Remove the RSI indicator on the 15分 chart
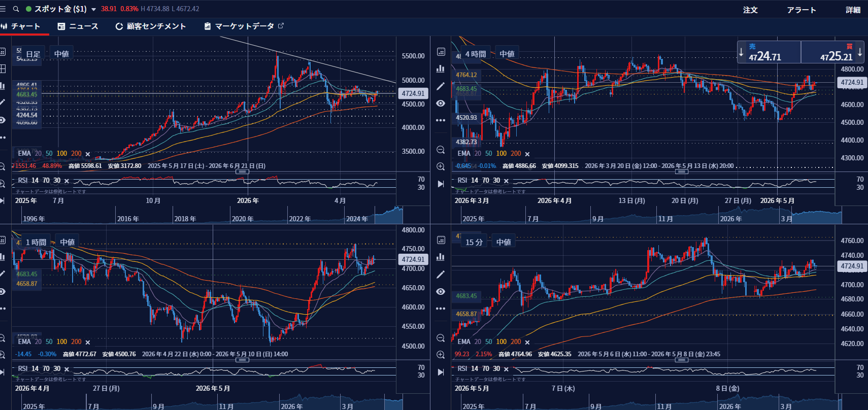This screenshot has height=410, width=868. (x=506, y=369)
